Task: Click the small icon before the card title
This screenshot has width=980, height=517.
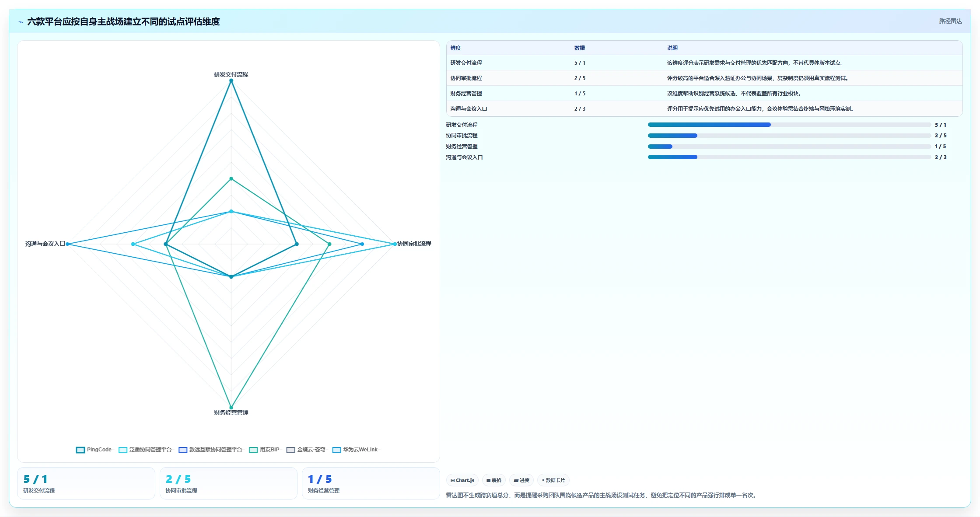Action: point(21,22)
